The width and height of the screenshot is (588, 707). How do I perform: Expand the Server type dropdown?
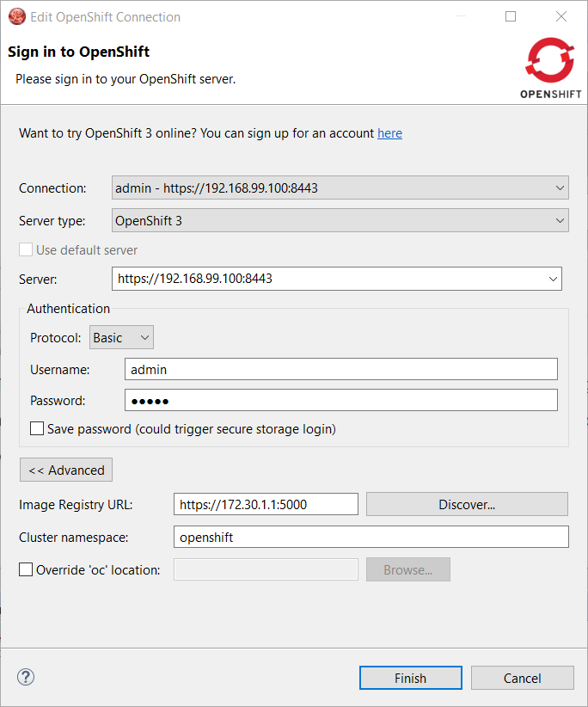pyautogui.click(x=560, y=221)
